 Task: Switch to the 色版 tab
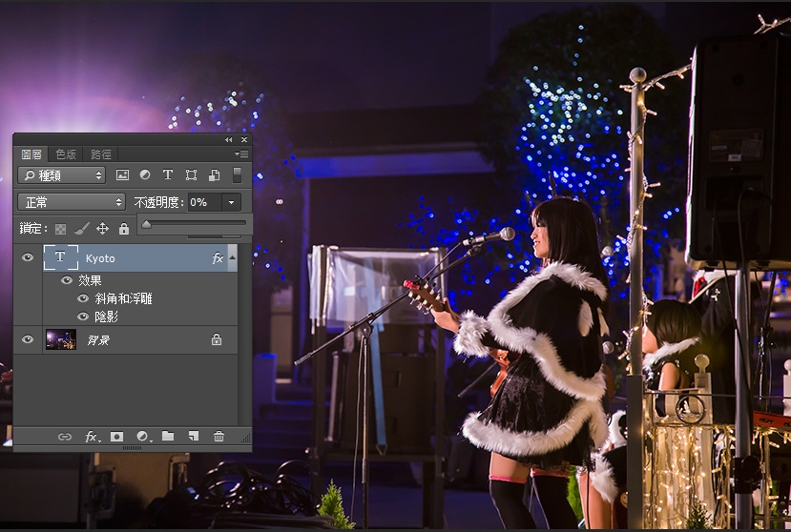coord(66,153)
